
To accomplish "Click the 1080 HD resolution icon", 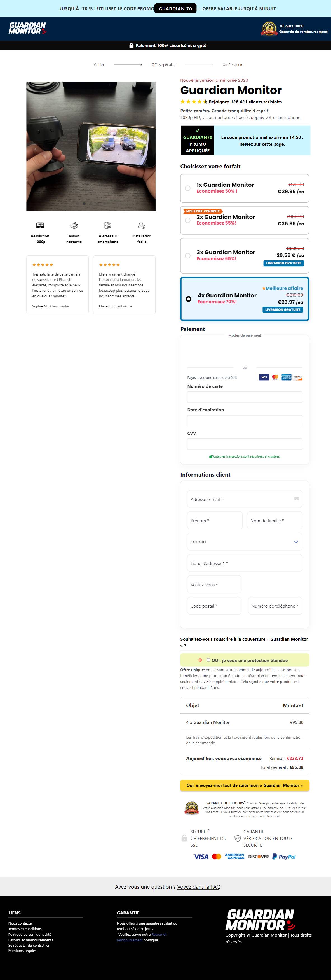I will click(40, 225).
